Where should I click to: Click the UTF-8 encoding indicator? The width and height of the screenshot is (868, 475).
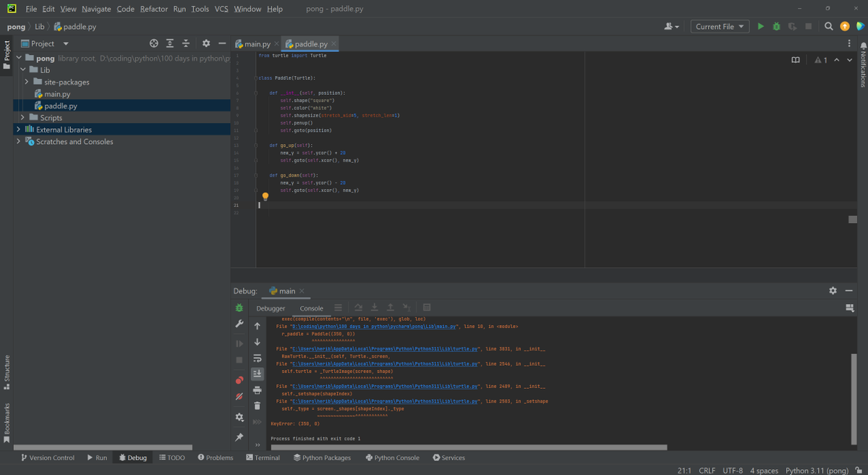[x=732, y=470]
